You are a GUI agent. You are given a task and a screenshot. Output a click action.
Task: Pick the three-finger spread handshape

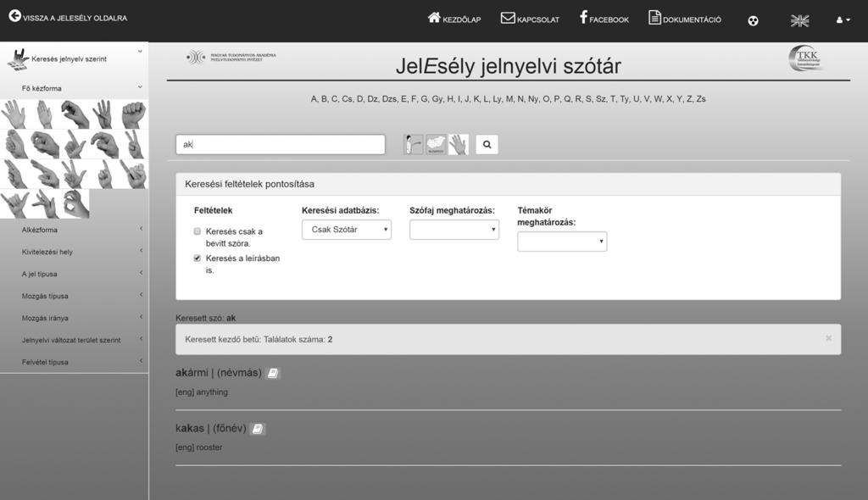pos(75,174)
